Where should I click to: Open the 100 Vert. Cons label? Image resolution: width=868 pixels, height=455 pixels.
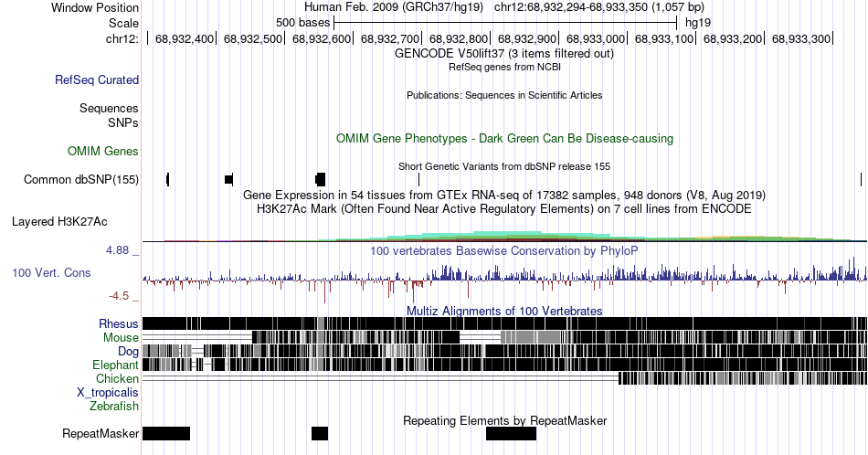click(x=51, y=272)
